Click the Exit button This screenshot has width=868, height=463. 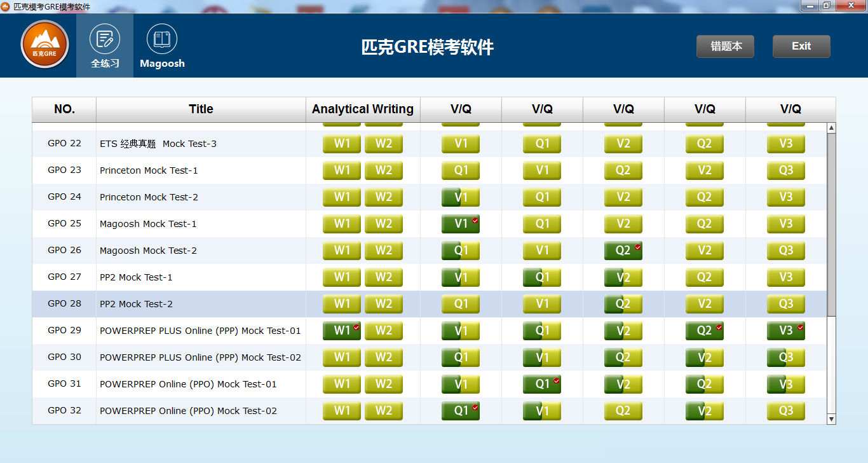point(801,46)
